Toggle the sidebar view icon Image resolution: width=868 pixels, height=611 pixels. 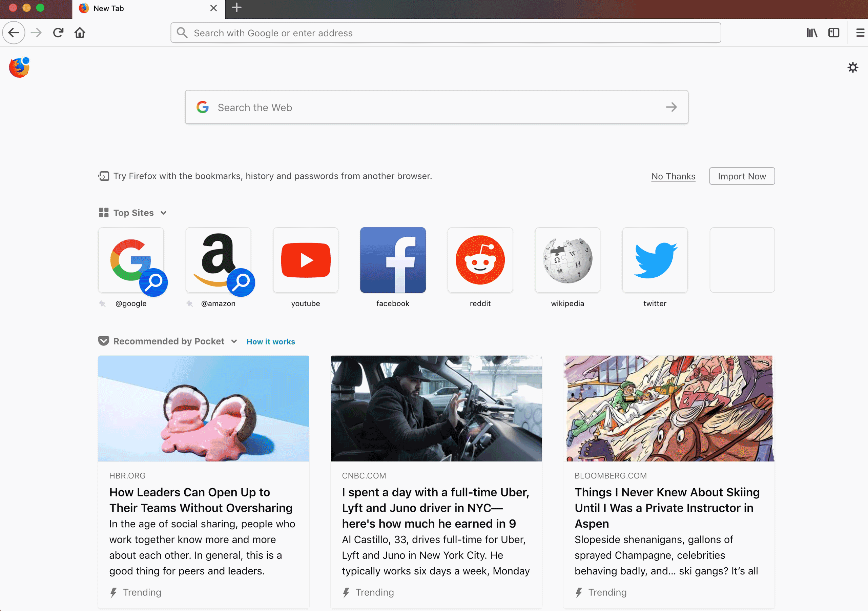[x=833, y=33]
